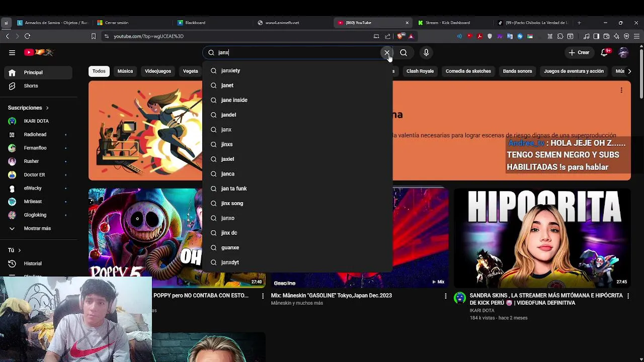Share this page from address bar
Image resolution: width=644 pixels, height=362 pixels.
(388, 36)
